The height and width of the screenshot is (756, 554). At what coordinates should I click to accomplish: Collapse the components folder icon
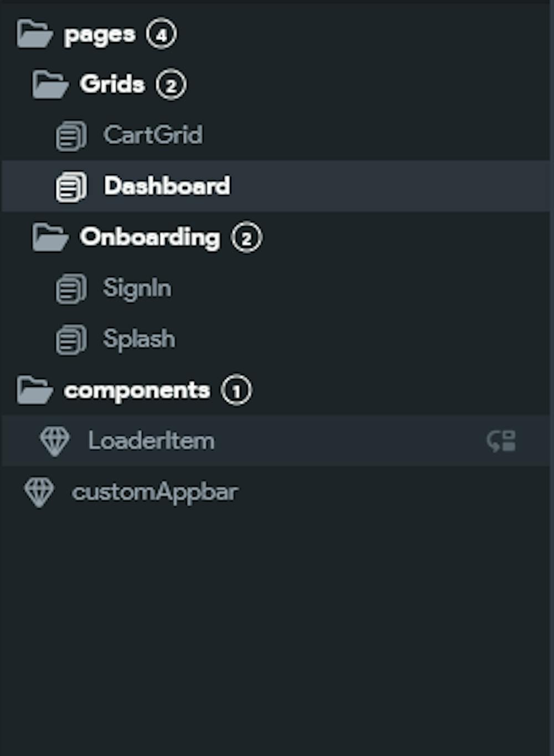click(34, 390)
